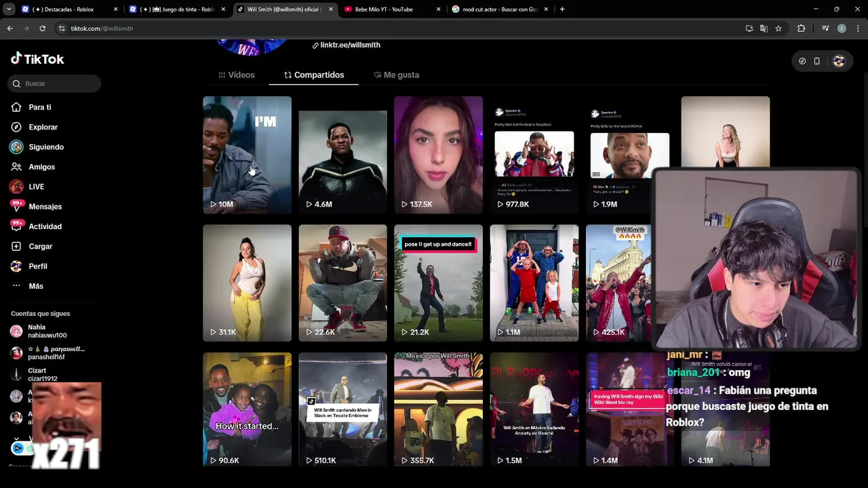This screenshot has width=868, height=488.
Task: Expand the Más menu
Action: tap(27, 286)
